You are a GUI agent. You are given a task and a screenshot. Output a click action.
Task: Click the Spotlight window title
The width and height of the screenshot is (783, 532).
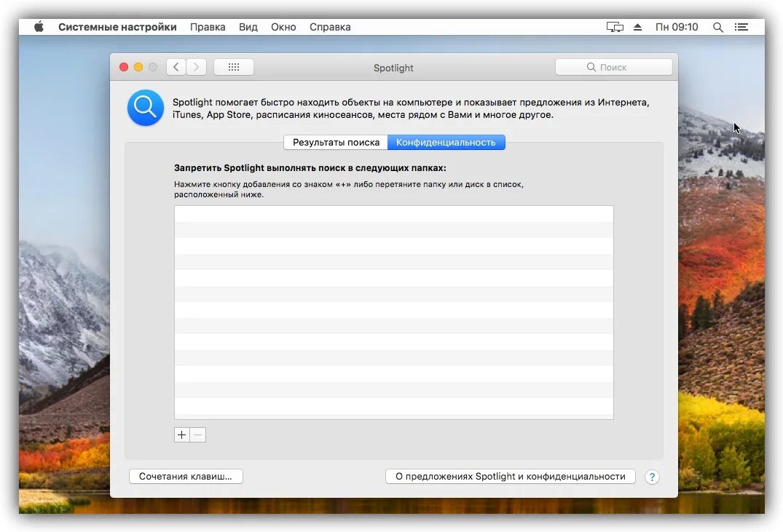[x=393, y=68]
